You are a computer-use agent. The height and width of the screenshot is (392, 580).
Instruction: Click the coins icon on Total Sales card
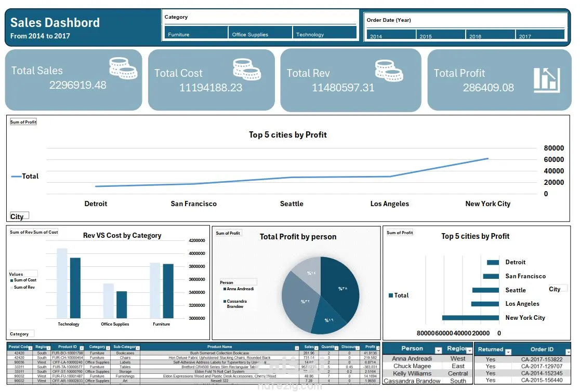(x=123, y=69)
